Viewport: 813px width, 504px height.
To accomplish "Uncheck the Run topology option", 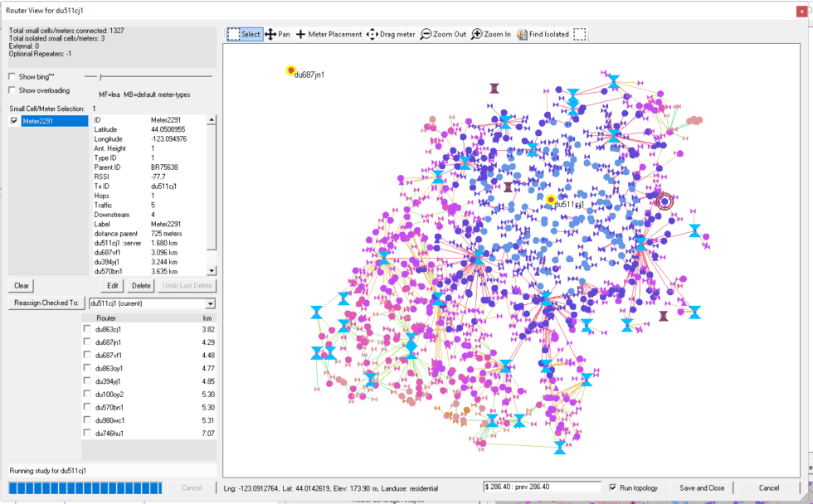I will (613, 488).
